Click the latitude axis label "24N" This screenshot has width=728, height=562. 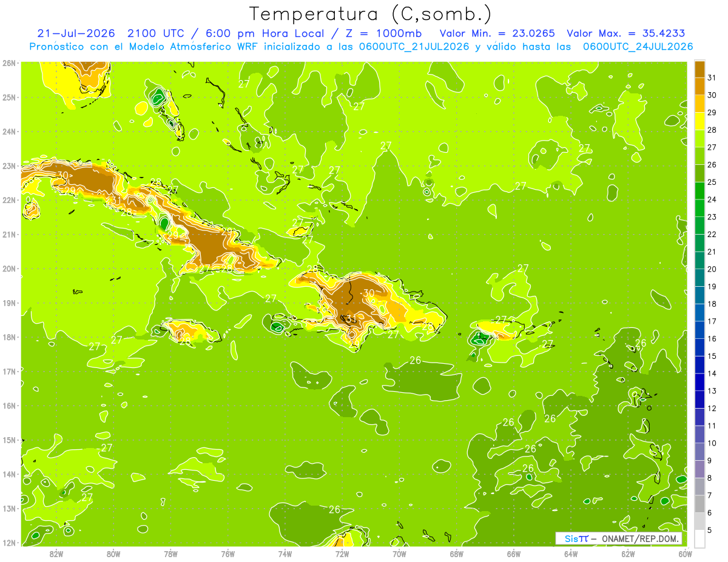click(x=9, y=132)
